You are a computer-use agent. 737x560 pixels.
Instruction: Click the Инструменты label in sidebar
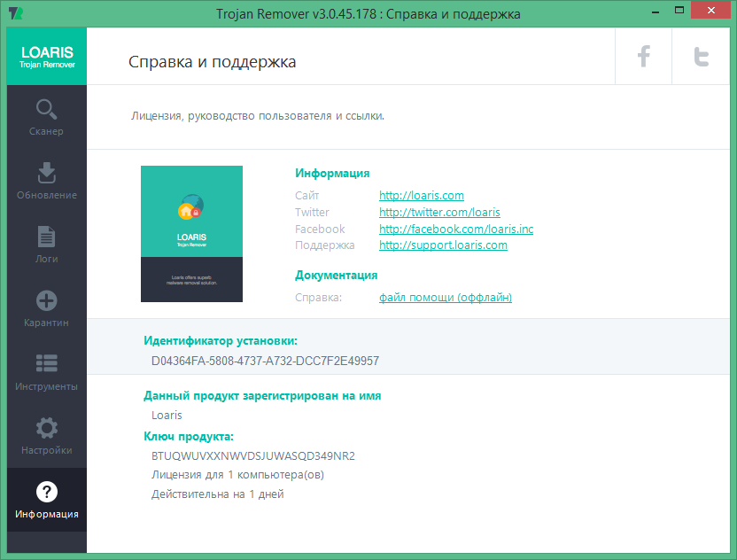coord(47,386)
